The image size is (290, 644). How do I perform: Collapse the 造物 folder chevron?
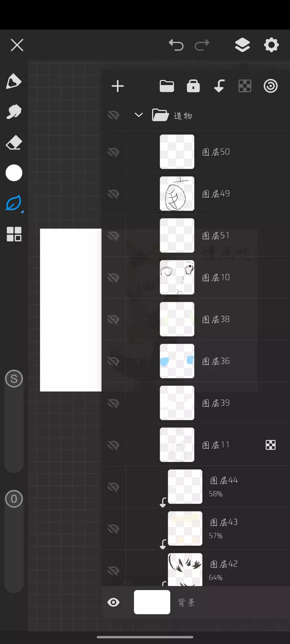pos(139,115)
